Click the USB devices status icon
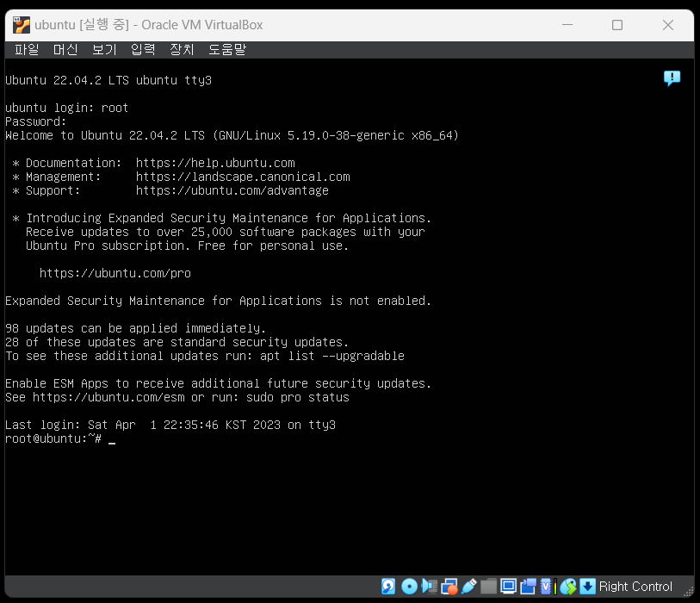The height and width of the screenshot is (603, 700). tap(468, 587)
